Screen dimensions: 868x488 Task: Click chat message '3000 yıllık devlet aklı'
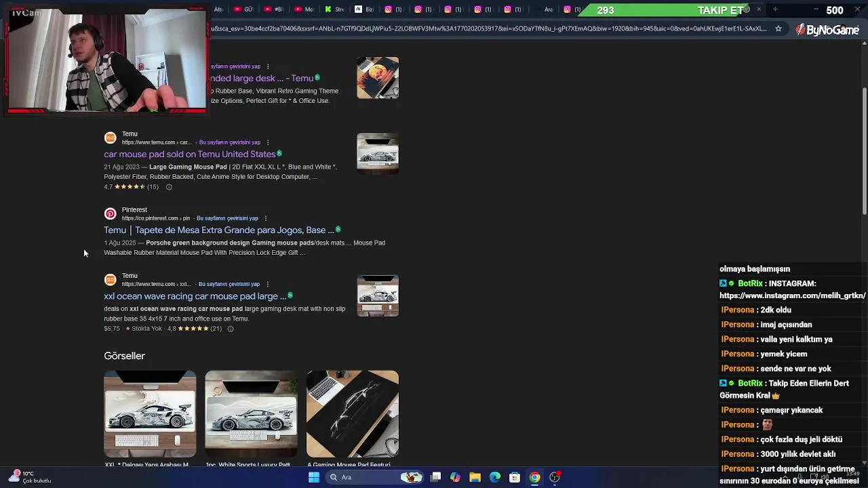798,454
